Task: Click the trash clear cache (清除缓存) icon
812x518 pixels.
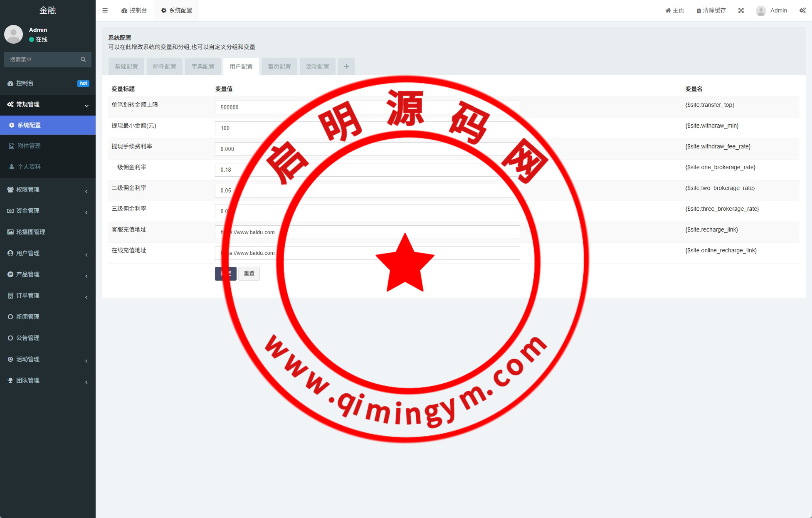Action: [699, 10]
